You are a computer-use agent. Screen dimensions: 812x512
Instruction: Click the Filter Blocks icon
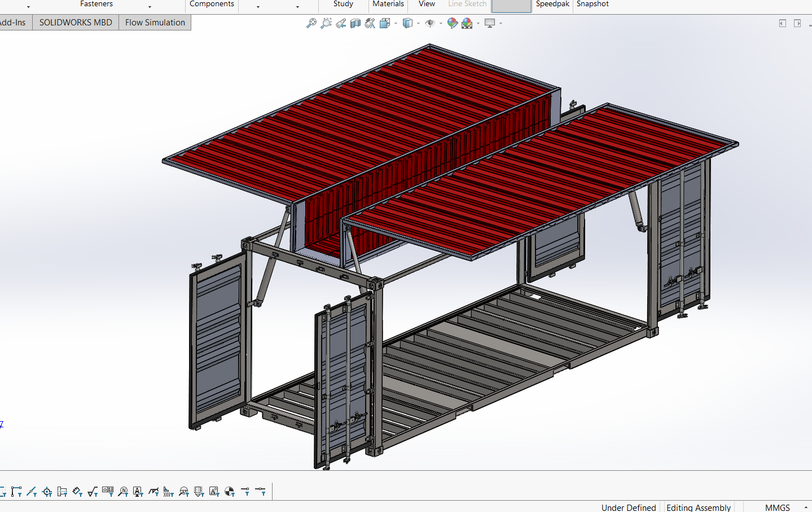point(214,492)
